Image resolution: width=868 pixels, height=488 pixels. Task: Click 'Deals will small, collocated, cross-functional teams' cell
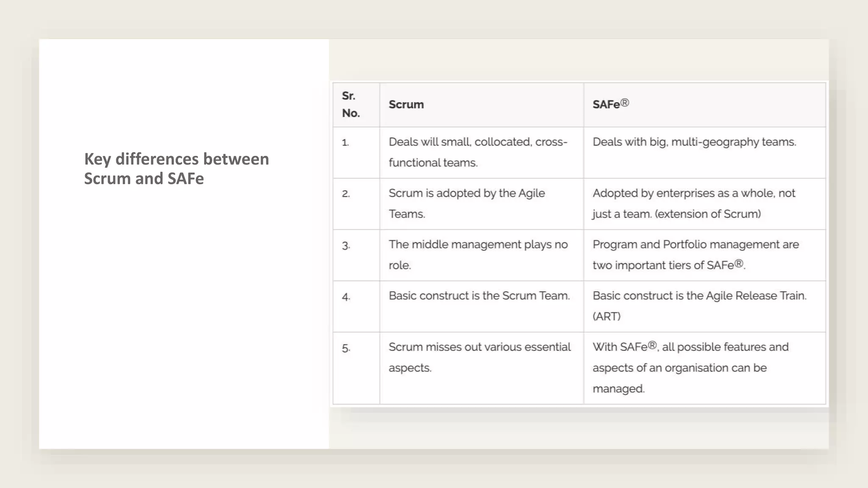click(478, 152)
